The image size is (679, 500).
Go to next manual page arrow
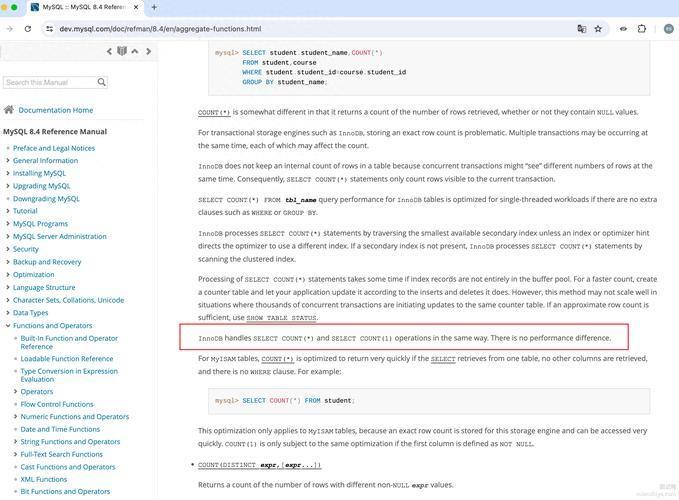click(149, 52)
